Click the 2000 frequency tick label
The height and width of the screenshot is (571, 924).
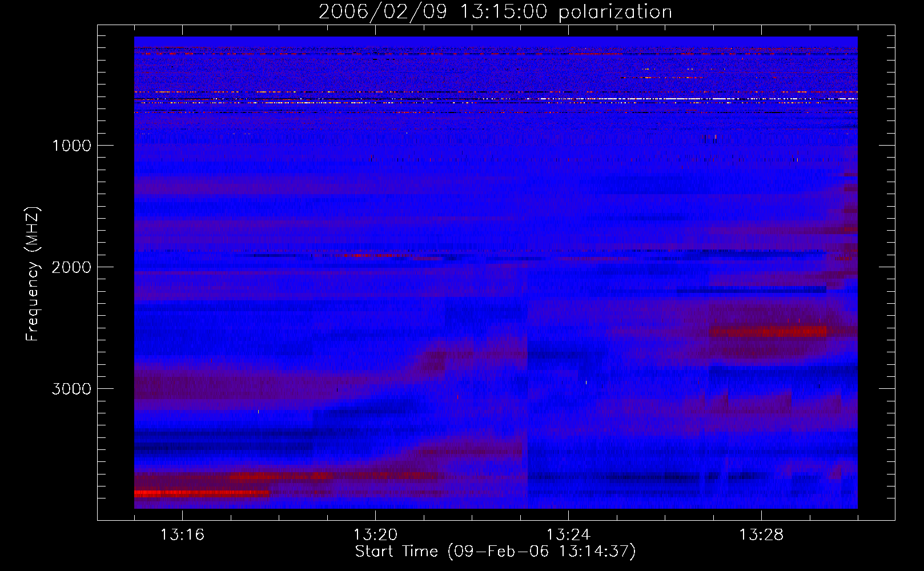71,267
